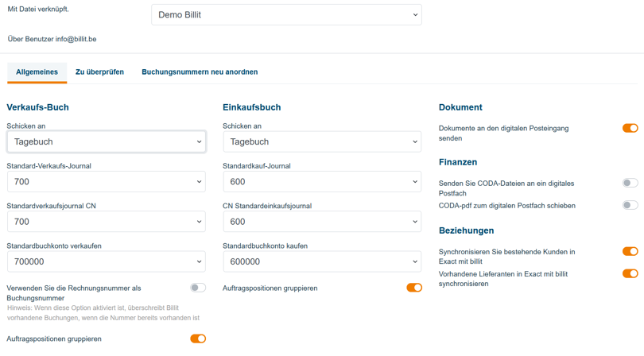This screenshot has width=644, height=356.
Task: Disable sending documents to digitalen Posteingang
Action: [x=630, y=128]
